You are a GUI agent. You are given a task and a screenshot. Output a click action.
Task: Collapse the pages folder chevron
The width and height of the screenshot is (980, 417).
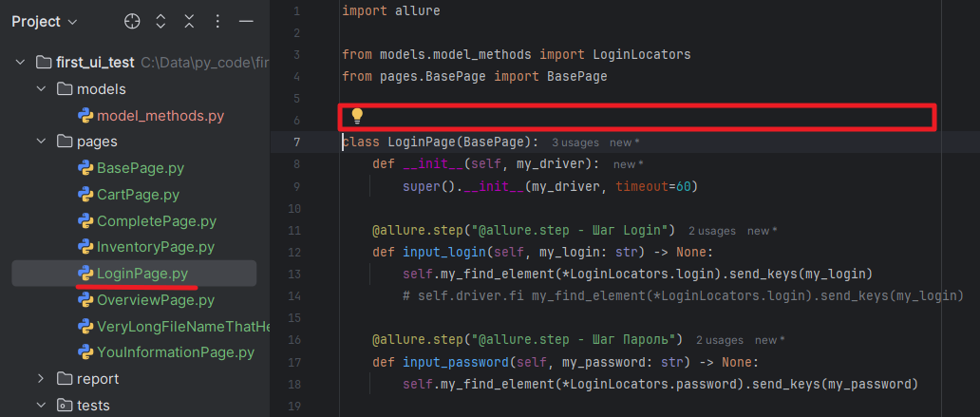click(x=41, y=142)
